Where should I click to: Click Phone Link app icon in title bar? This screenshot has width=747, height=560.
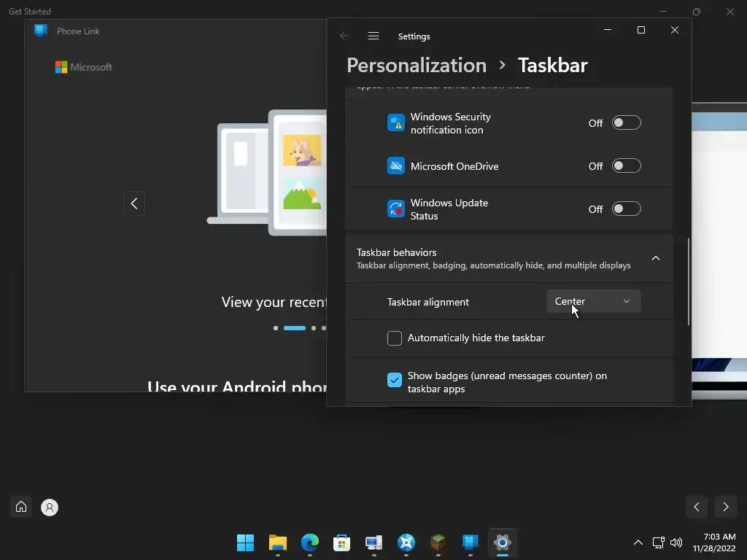pos(41,31)
